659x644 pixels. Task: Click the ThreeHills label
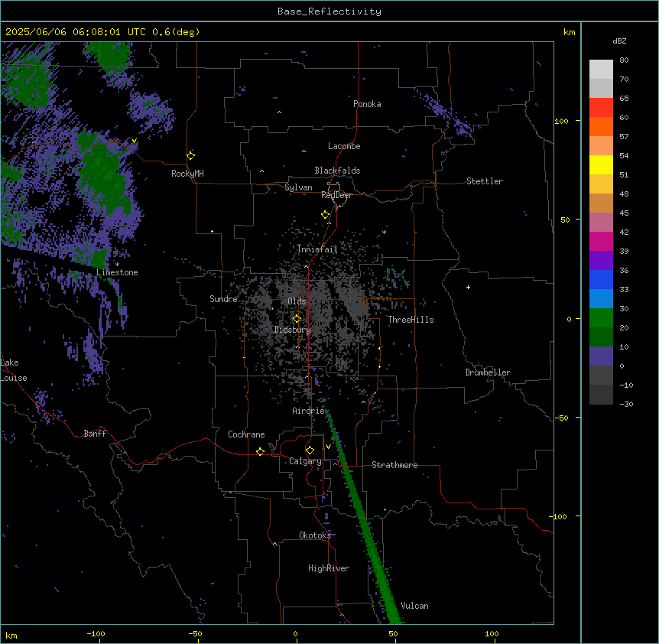click(411, 320)
